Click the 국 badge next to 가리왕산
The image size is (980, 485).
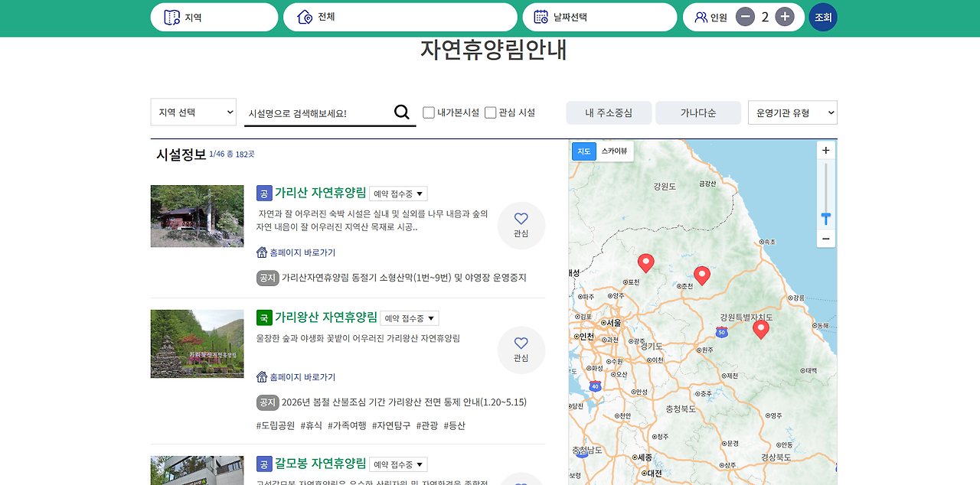coord(264,317)
